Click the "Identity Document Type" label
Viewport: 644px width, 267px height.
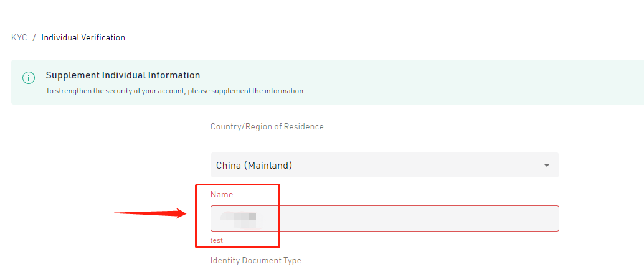pos(255,261)
